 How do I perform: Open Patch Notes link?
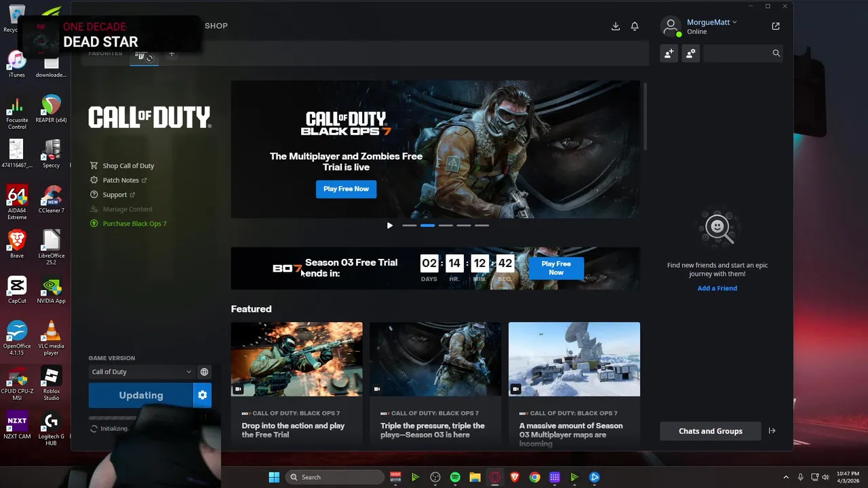point(119,180)
